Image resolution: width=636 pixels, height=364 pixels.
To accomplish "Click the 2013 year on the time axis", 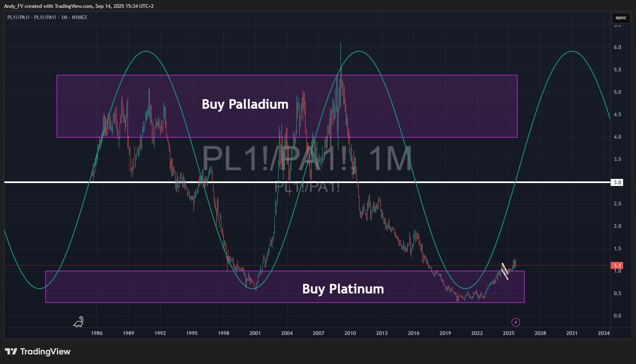I will [x=382, y=333].
